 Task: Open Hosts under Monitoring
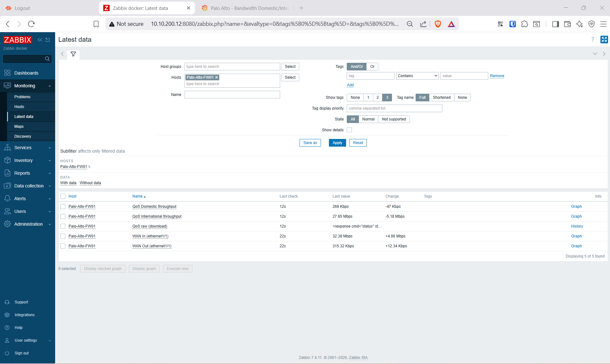pyautogui.click(x=19, y=107)
